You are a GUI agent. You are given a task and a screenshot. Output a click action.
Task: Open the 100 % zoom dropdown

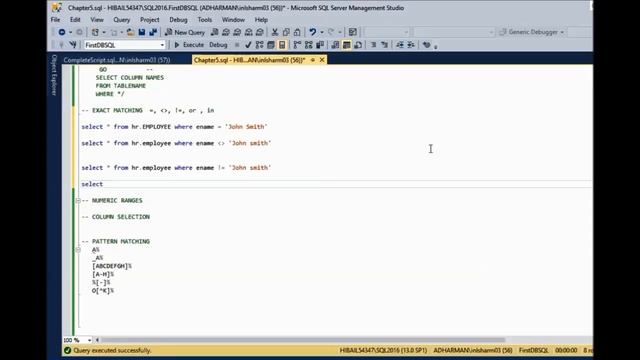point(89,340)
